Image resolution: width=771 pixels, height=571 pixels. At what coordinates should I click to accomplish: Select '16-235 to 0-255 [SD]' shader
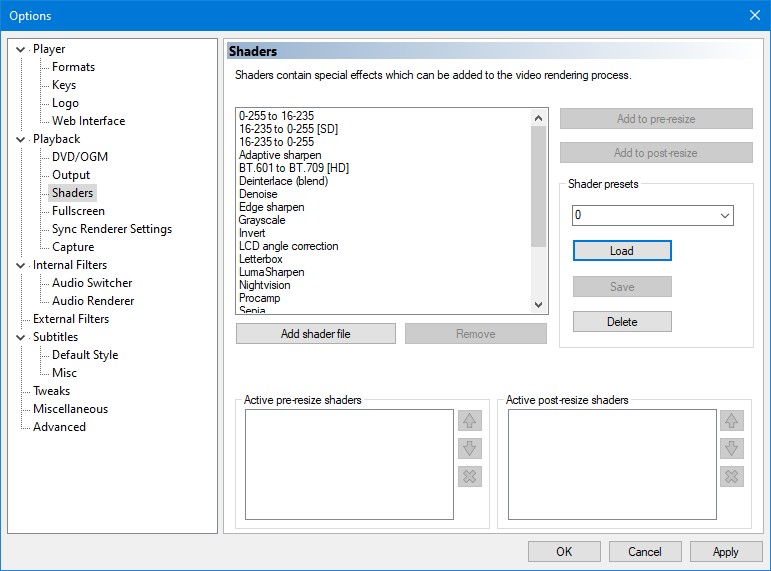289,129
